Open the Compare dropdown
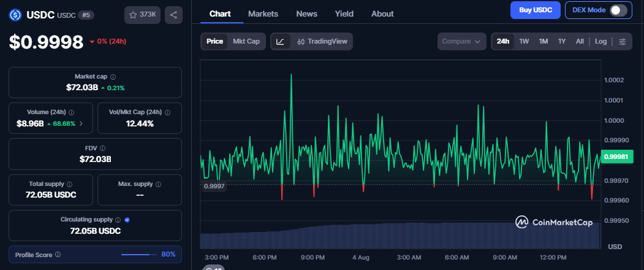644x270 pixels. (x=461, y=42)
